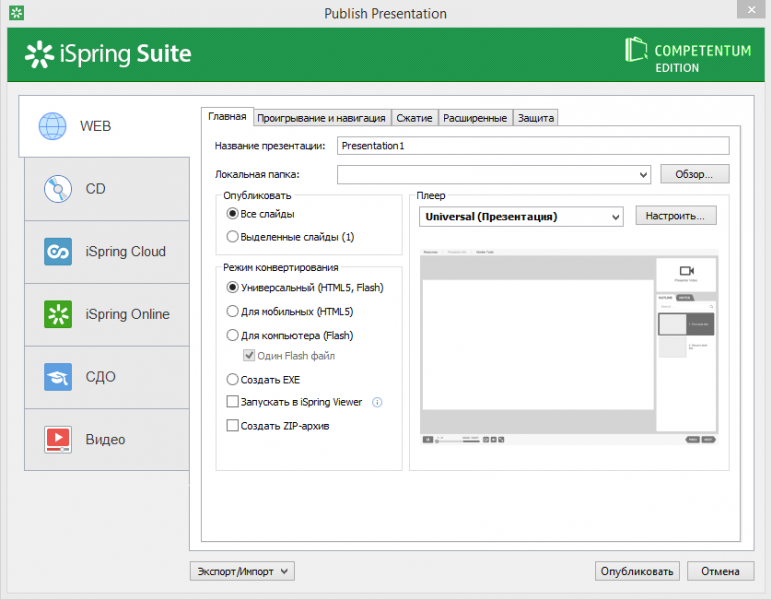Screen dimensions: 772x600
Task: Click the Название презентации text field
Action: (532, 146)
